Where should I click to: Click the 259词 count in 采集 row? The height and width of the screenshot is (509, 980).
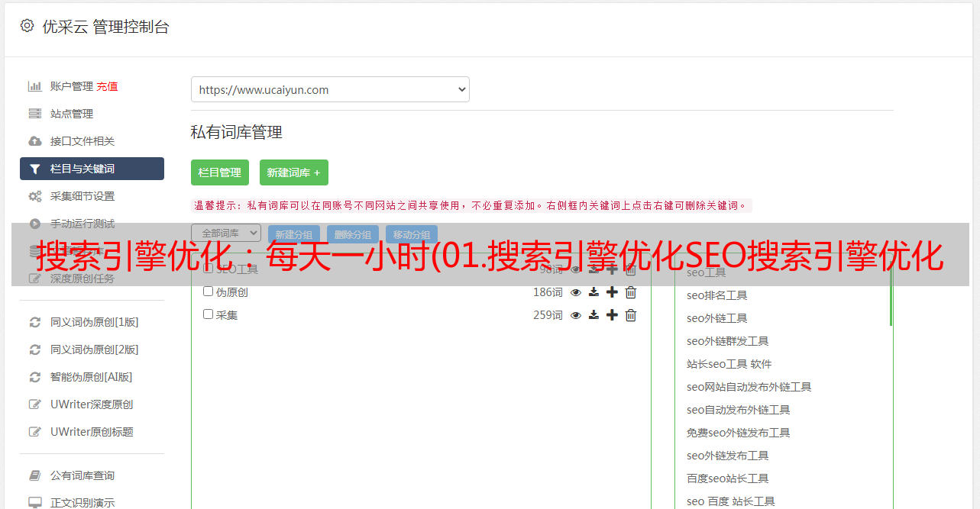[548, 315]
